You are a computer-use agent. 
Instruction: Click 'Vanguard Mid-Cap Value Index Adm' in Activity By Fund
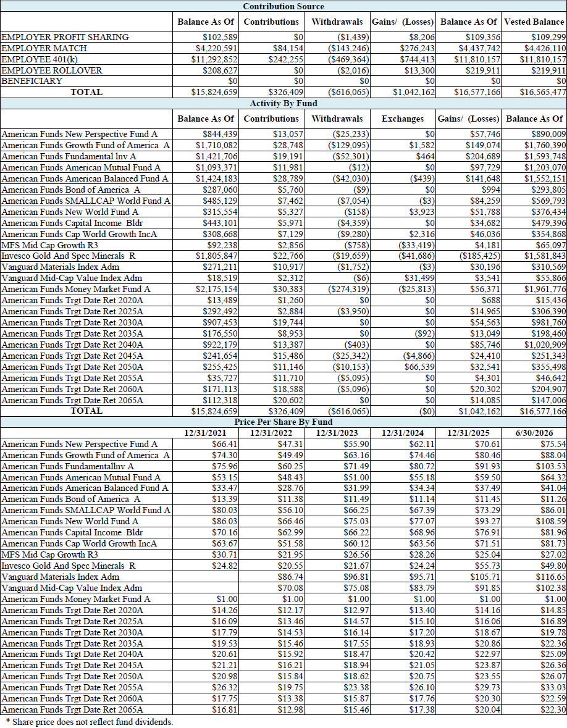point(72,278)
